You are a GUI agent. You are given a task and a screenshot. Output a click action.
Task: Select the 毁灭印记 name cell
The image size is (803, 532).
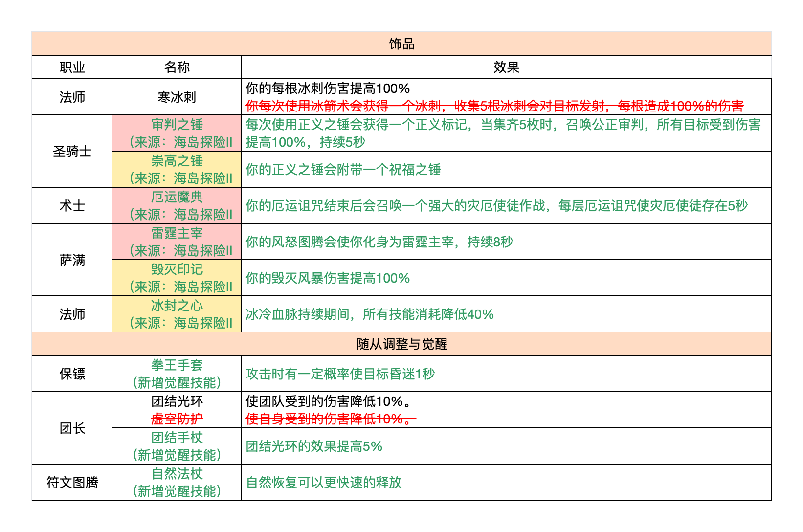pos(177,278)
